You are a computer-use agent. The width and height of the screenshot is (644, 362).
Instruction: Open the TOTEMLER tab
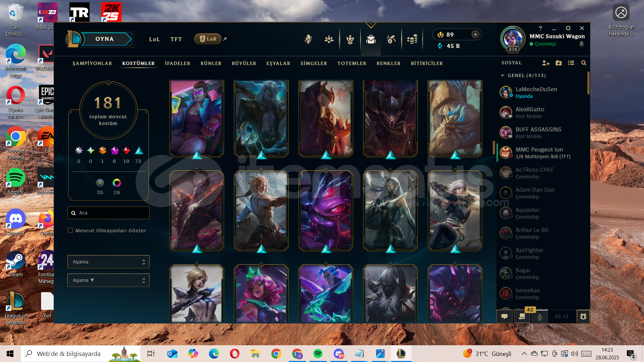pyautogui.click(x=352, y=63)
